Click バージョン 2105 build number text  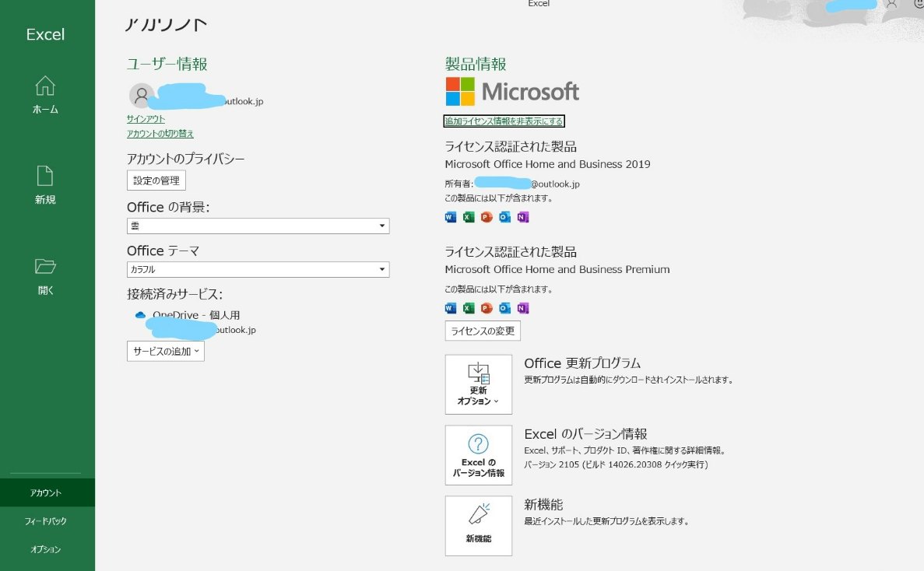coord(616,464)
